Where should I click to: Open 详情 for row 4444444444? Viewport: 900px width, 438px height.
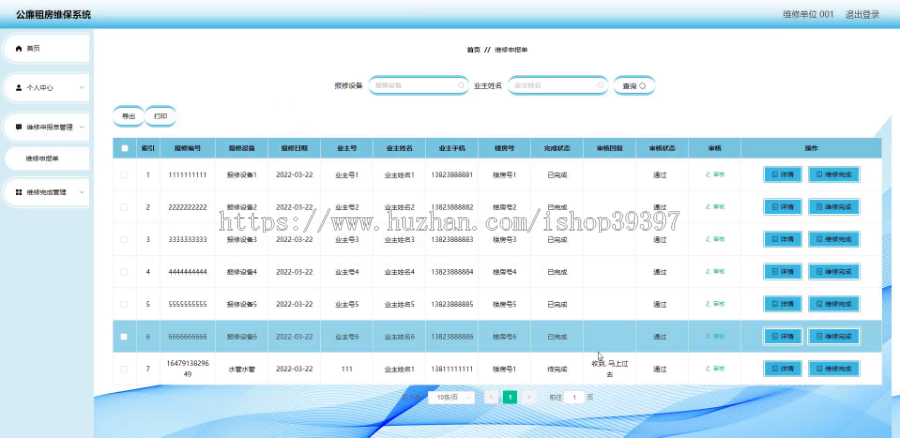pos(782,272)
